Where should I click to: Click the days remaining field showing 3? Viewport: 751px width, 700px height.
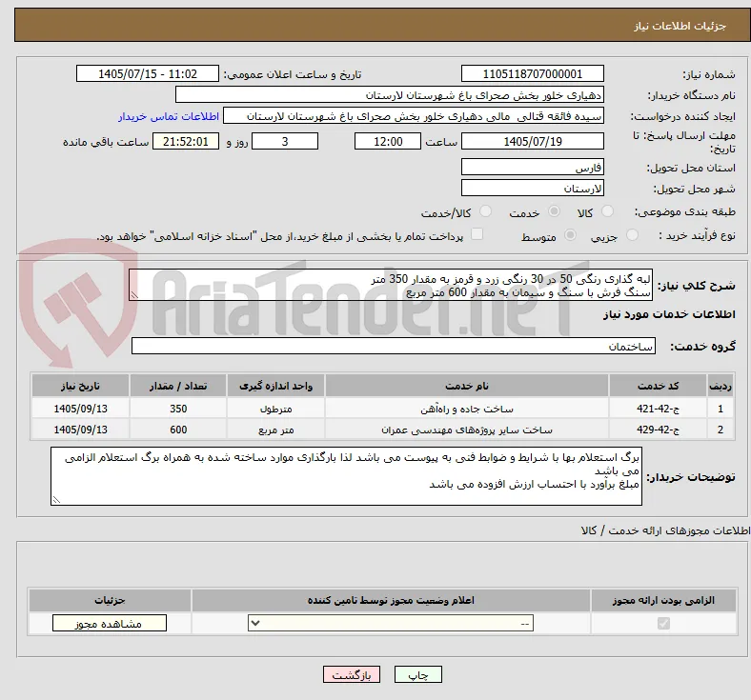[285, 141]
